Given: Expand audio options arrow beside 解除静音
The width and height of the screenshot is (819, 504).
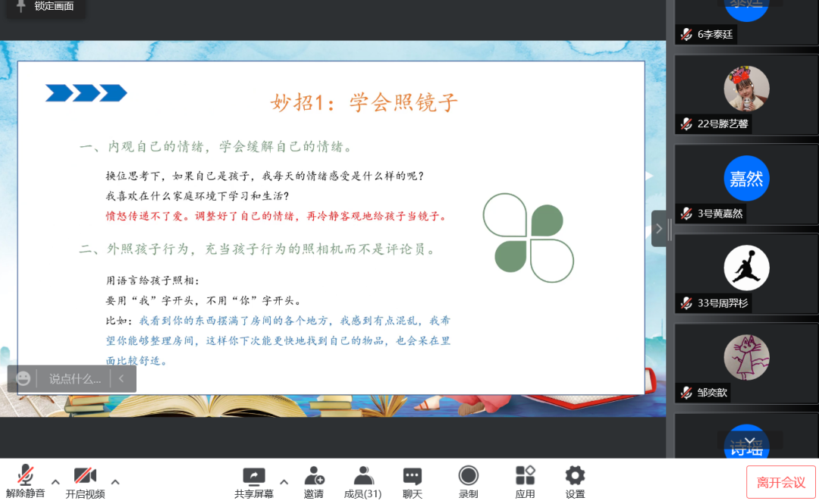Looking at the screenshot, I should coord(55,481).
